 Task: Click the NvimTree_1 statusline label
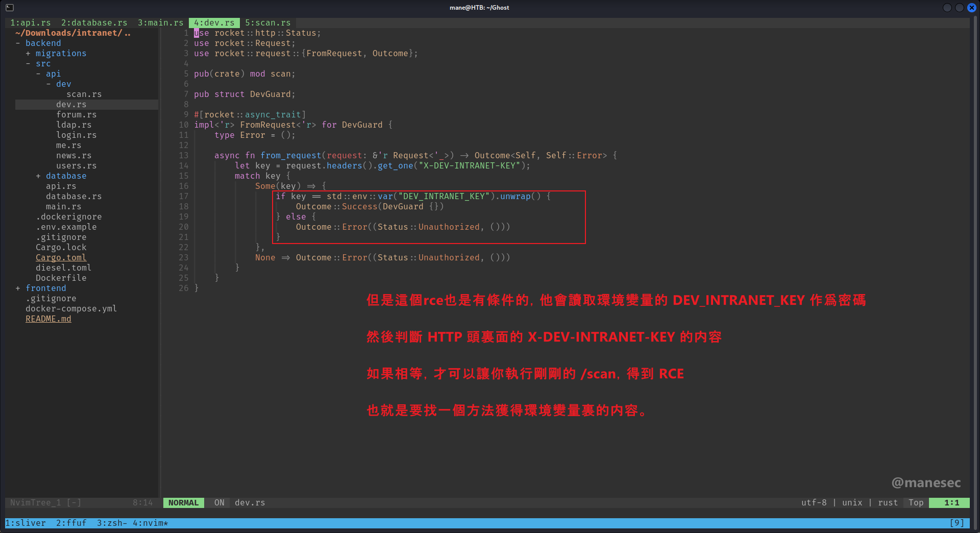point(35,503)
